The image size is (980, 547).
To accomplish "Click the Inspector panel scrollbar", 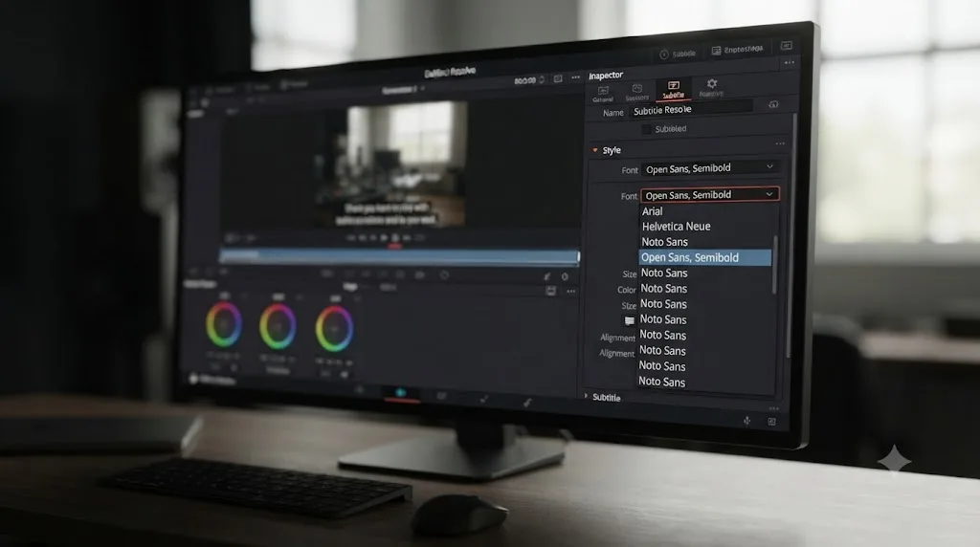I will (791, 236).
